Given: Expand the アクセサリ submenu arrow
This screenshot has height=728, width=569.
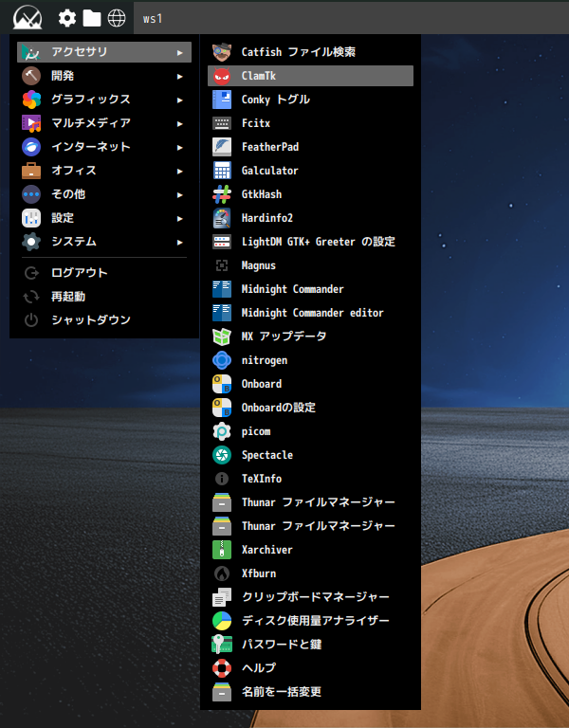Looking at the screenshot, I should tap(180, 52).
